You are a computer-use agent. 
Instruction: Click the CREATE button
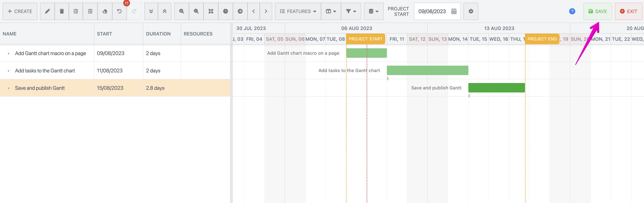click(20, 11)
